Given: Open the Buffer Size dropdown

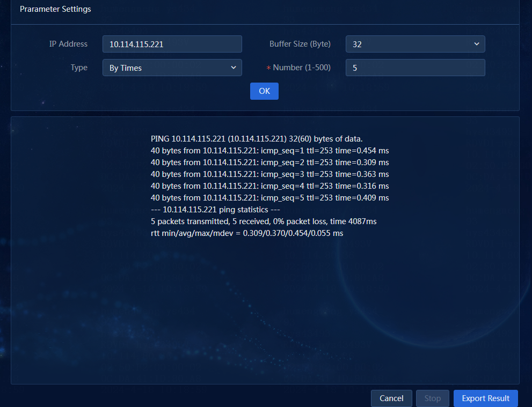Looking at the screenshot, I should coord(416,44).
